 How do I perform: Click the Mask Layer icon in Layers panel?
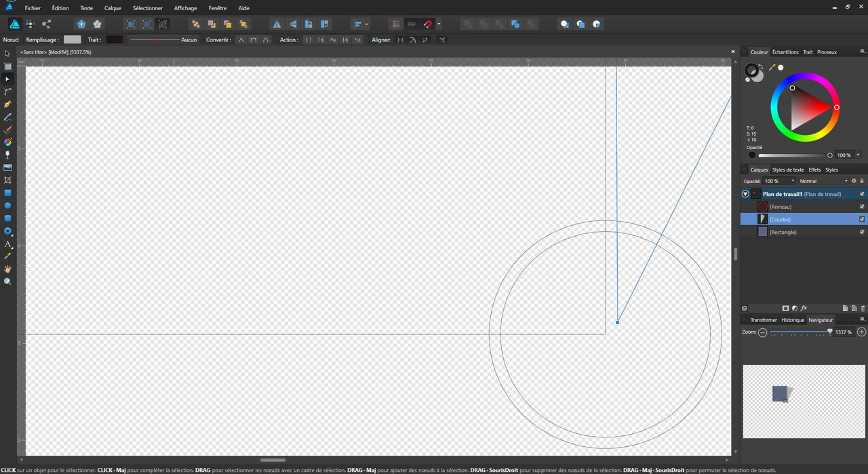pos(785,308)
